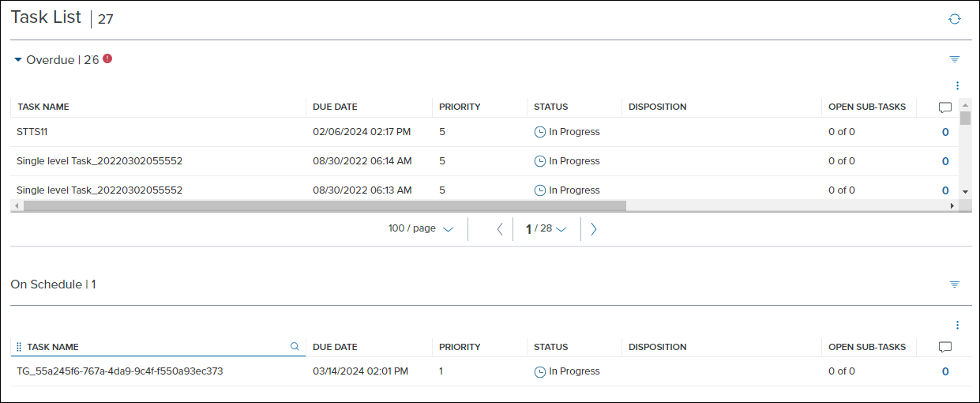Click the search icon in Task Name header
Screen dimensions: 980x403
click(295, 346)
